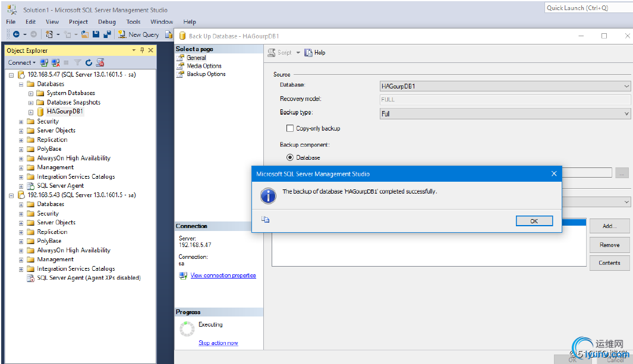
Task: Click the Activity script icon with red mark
Action: (100, 62)
